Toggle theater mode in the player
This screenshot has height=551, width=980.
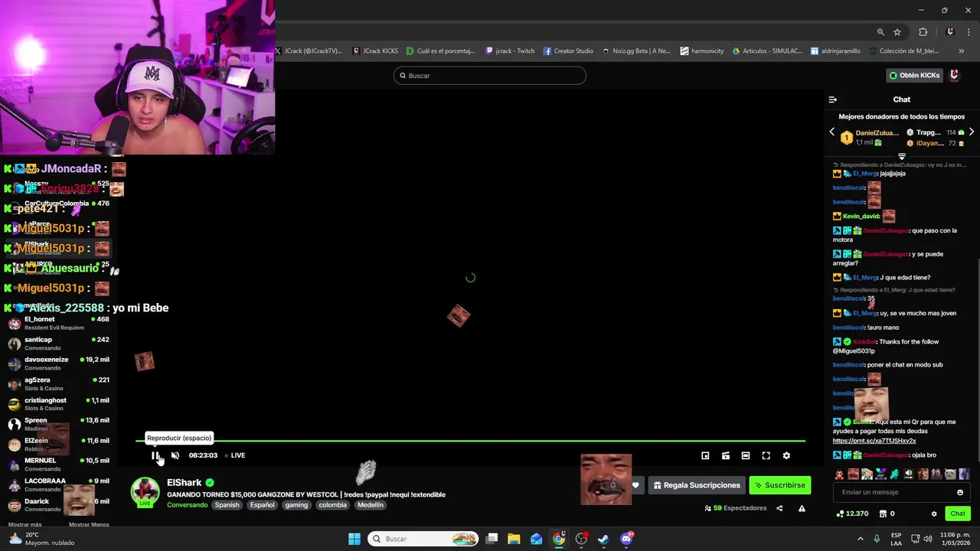tap(746, 455)
